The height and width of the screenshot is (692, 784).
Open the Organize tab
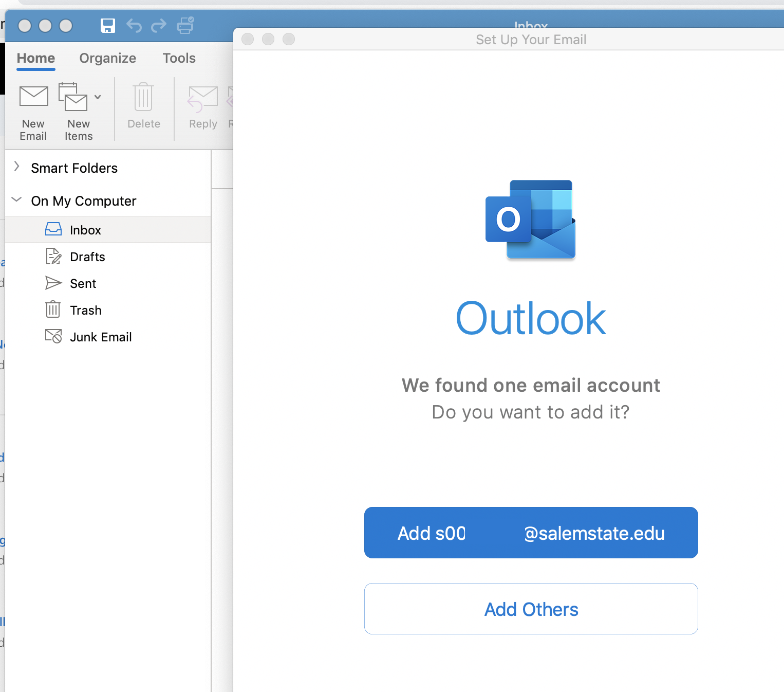point(108,58)
